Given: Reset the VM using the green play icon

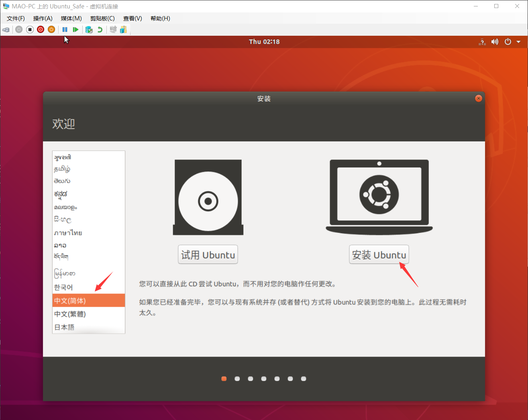Looking at the screenshot, I should (x=75, y=29).
